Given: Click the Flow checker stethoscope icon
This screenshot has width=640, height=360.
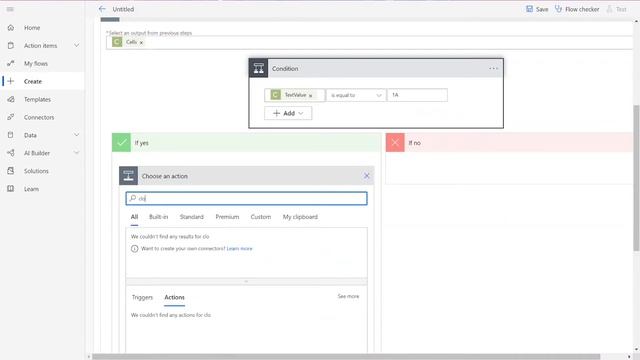Looking at the screenshot, I should pos(558,9).
